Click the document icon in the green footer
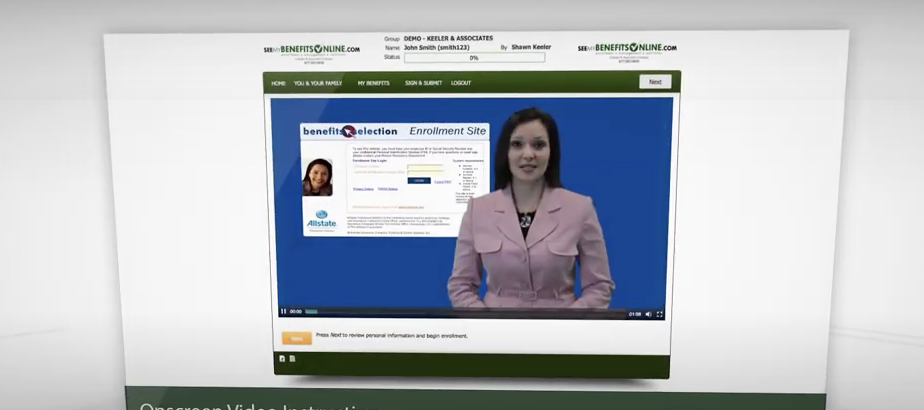Viewport: 924px width, 410px height. click(292, 358)
